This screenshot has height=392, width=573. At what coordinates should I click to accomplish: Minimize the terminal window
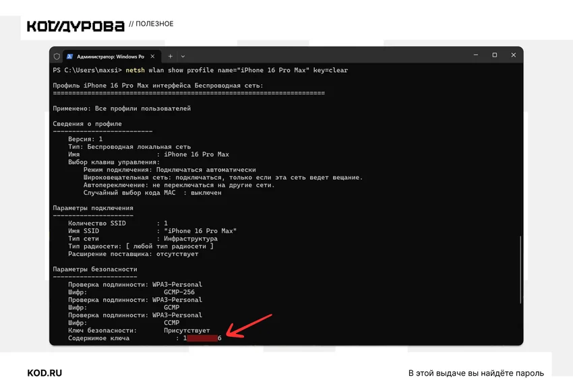[476, 55]
